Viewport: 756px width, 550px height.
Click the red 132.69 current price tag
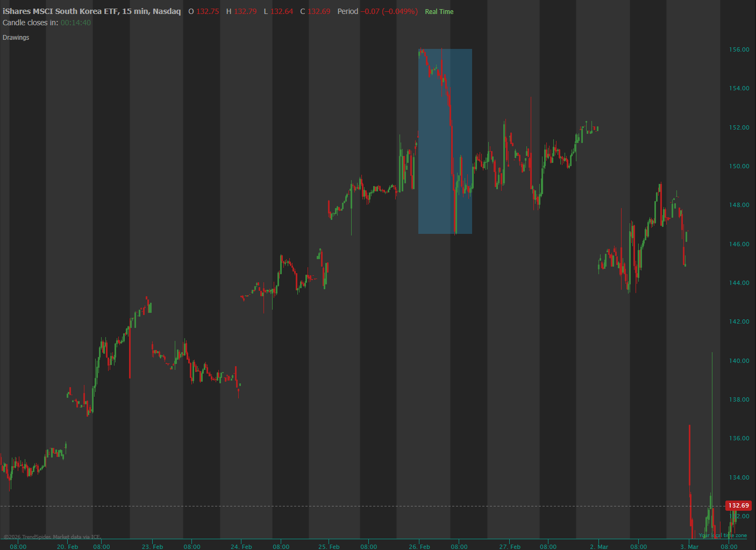(x=739, y=505)
